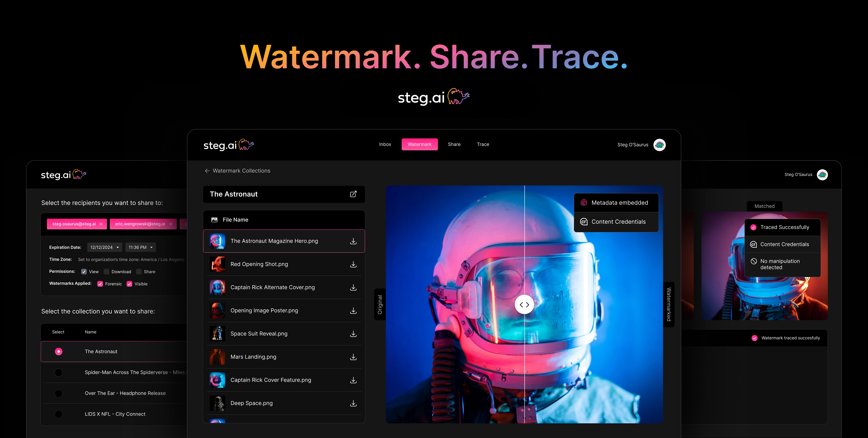Image resolution: width=868 pixels, height=438 pixels.
Task: Click the image comparison slider handle
Action: pos(524,305)
